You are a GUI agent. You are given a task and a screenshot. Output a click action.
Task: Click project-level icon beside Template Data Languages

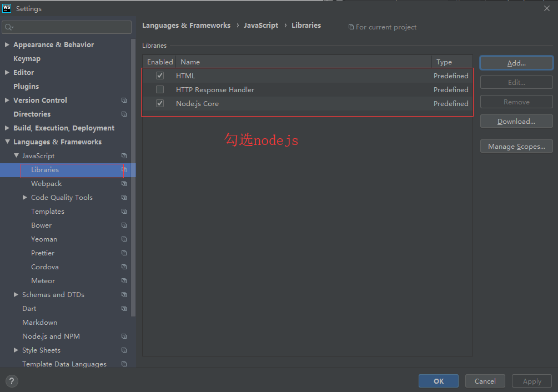124,364
